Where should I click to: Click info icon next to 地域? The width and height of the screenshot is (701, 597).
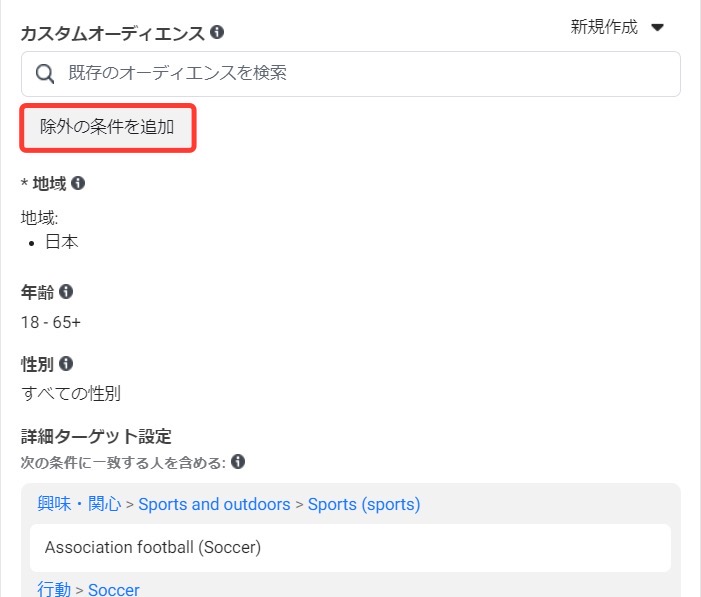[x=78, y=183]
